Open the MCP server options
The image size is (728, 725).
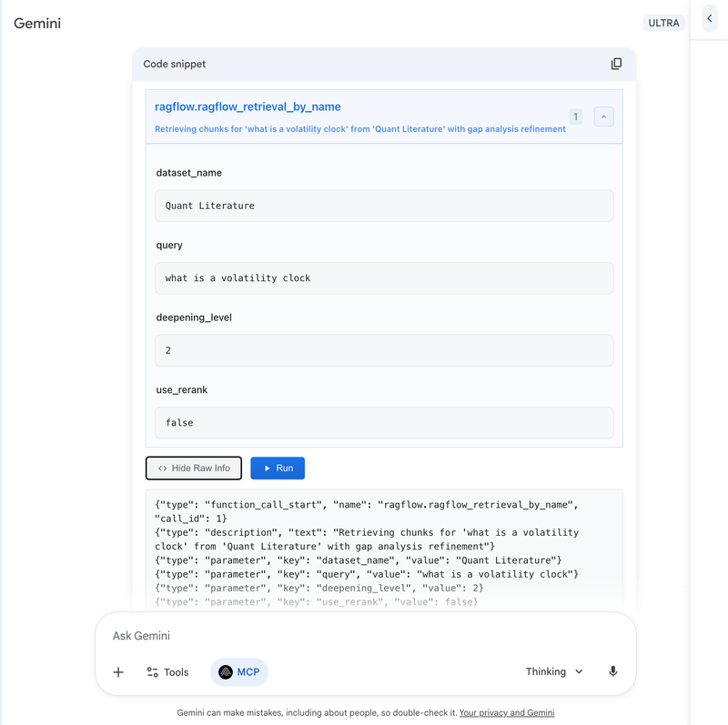coord(238,671)
